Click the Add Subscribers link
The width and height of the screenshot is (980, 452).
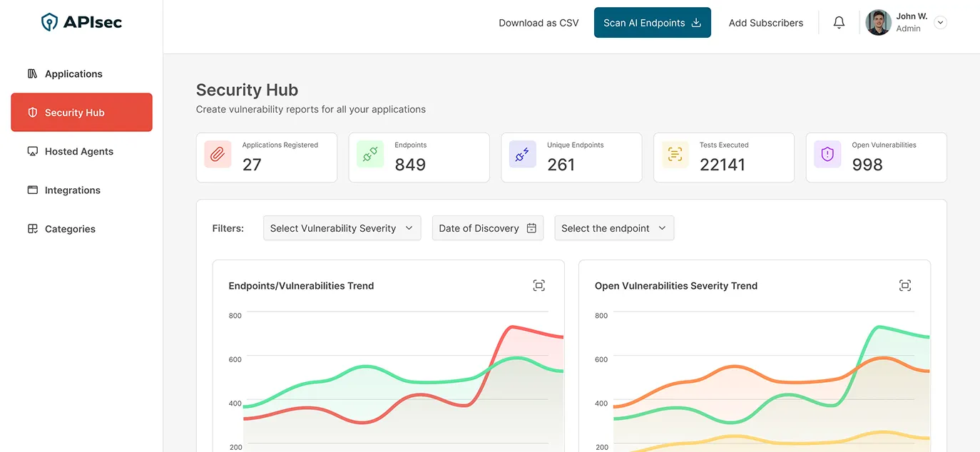(765, 22)
